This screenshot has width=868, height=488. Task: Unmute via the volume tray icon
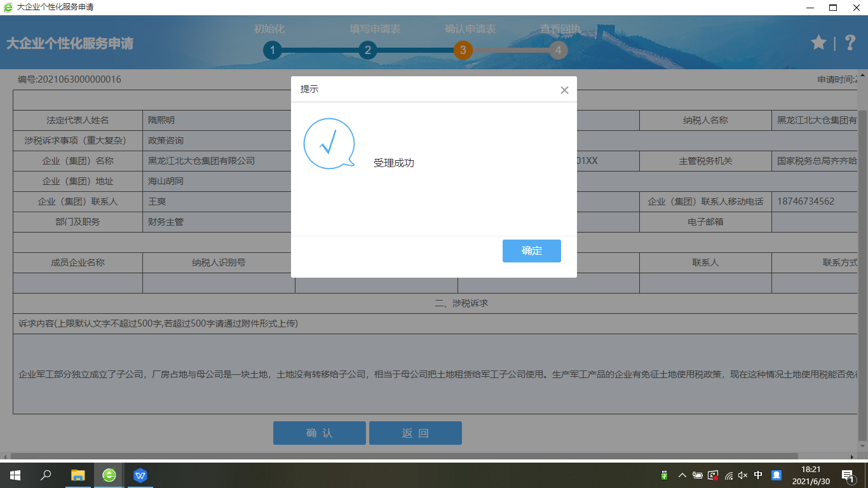(743, 475)
